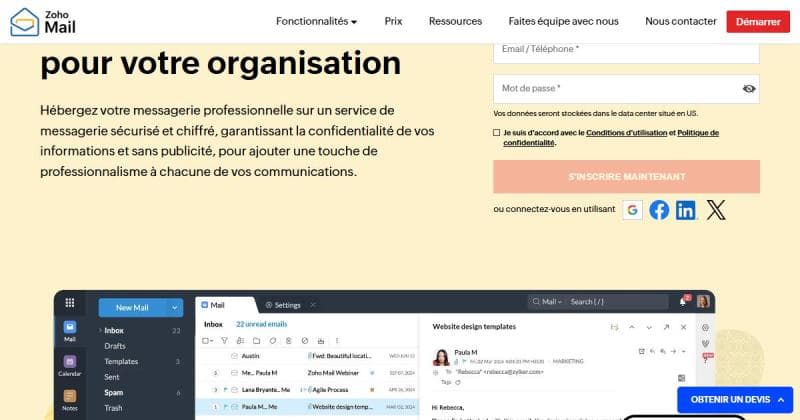Click the tag icon in mail toolbar
800x420 pixels.
pos(273,341)
